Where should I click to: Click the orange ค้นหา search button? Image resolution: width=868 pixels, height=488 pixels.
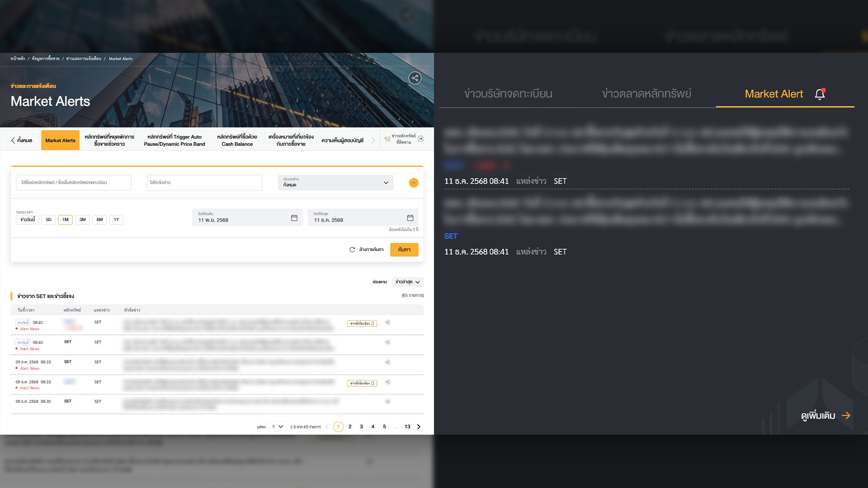click(x=404, y=249)
